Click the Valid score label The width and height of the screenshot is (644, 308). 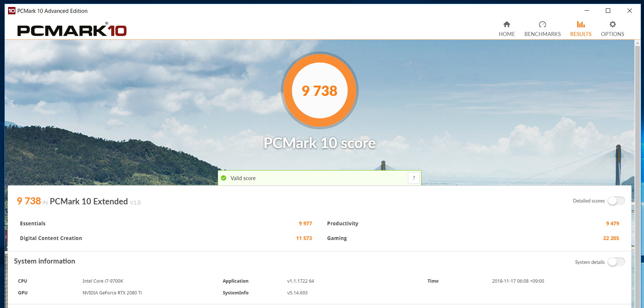point(243,178)
